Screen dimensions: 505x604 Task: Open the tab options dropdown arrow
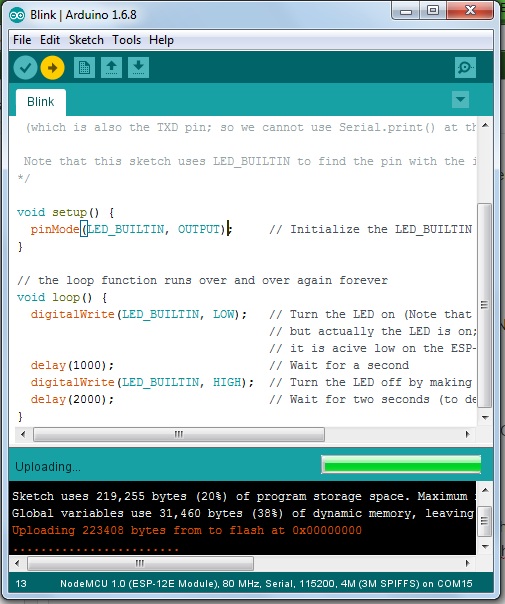(460, 99)
